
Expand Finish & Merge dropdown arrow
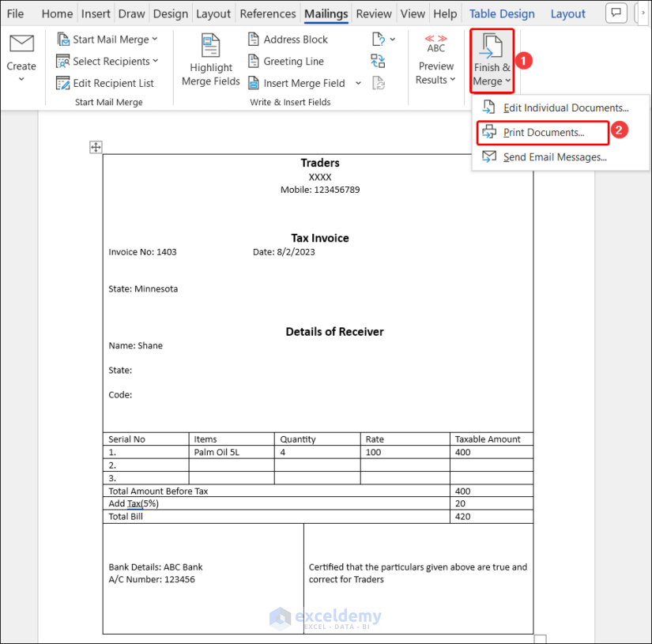point(508,81)
